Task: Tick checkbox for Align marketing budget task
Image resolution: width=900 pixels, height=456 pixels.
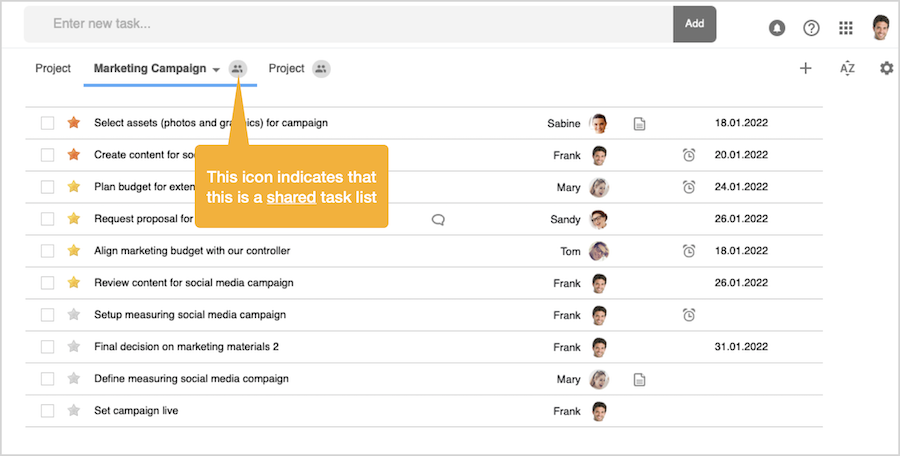Action: pyautogui.click(x=47, y=251)
